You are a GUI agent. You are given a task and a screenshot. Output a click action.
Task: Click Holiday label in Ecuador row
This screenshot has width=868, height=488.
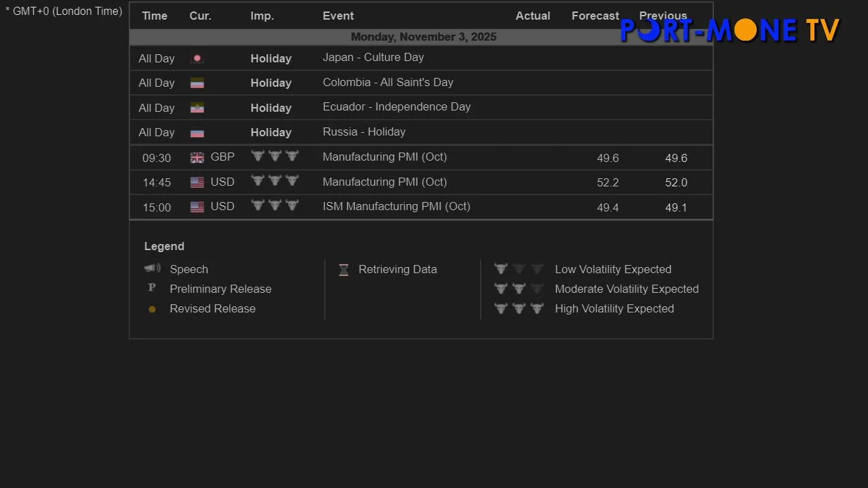pos(271,108)
